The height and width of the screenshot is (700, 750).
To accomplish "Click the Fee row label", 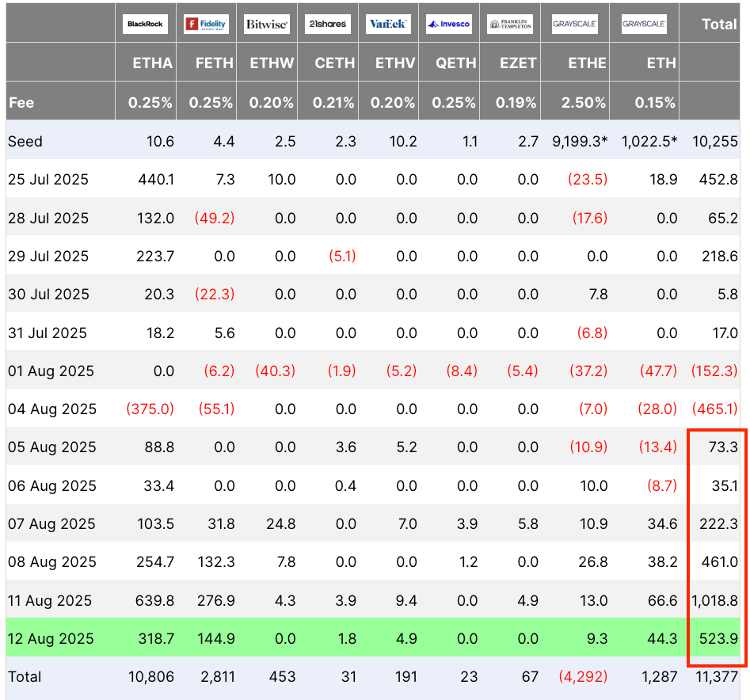I will (x=21, y=103).
